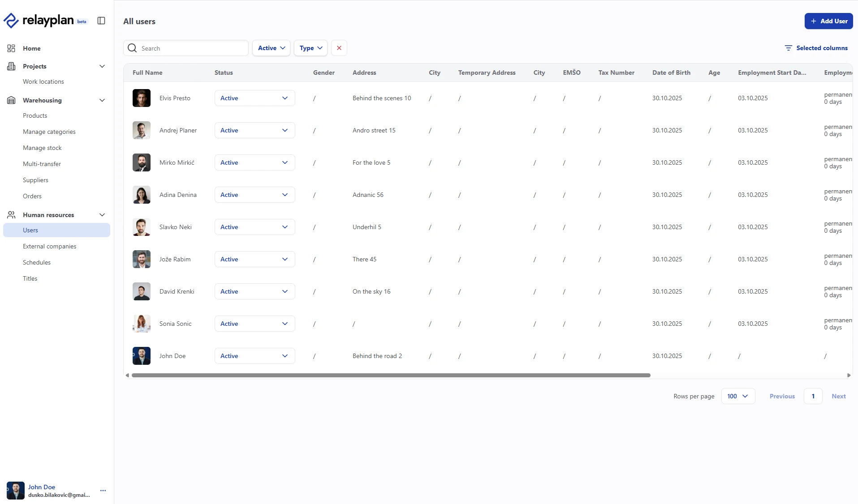This screenshot has height=504, width=858.
Task: Click the Human resources people icon
Action: [x=11, y=215]
